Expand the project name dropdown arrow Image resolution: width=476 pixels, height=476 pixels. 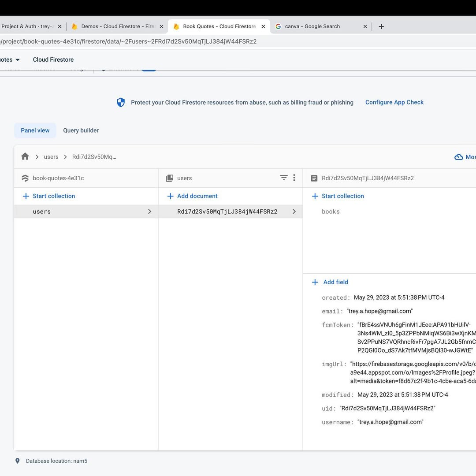(18, 59)
